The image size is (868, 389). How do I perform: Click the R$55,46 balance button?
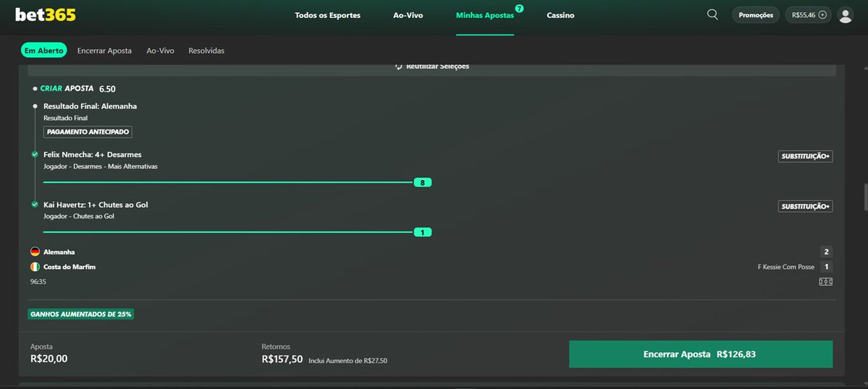pos(808,15)
